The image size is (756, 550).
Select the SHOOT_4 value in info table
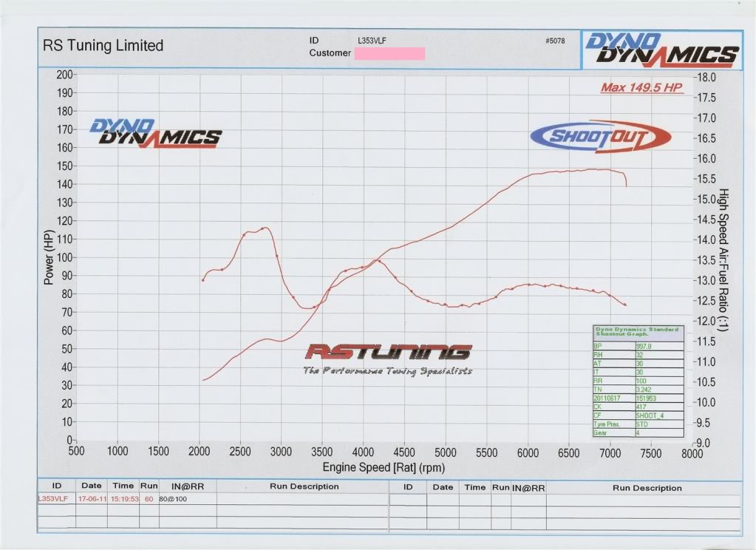(647, 415)
